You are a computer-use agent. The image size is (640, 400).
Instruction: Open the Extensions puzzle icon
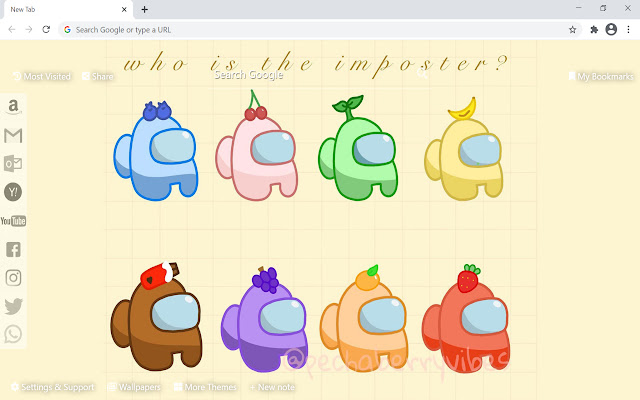tap(594, 29)
